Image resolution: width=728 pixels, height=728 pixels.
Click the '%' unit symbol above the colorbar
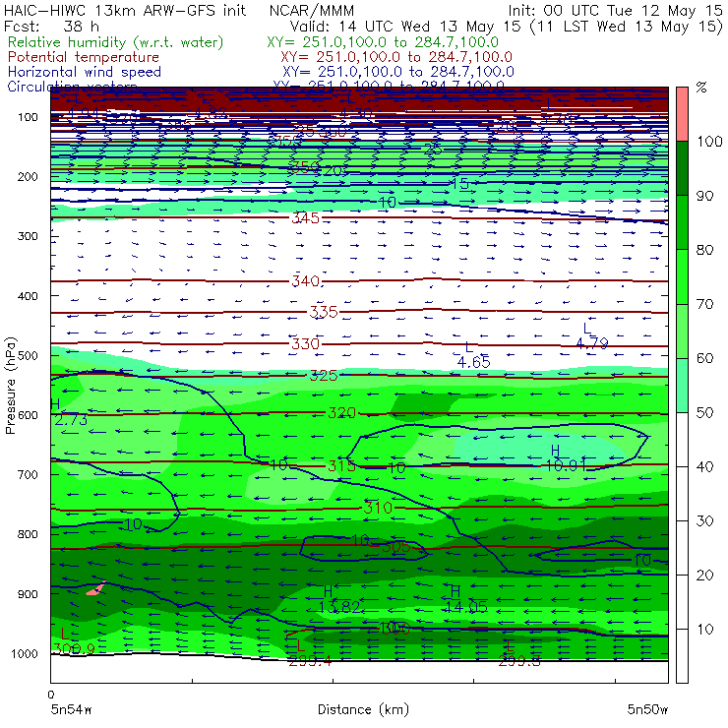pos(701,88)
